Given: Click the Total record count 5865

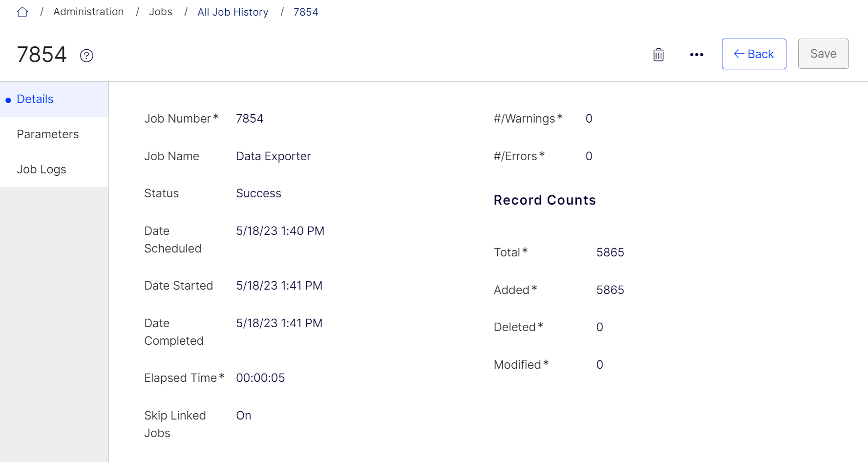Looking at the screenshot, I should tap(610, 252).
